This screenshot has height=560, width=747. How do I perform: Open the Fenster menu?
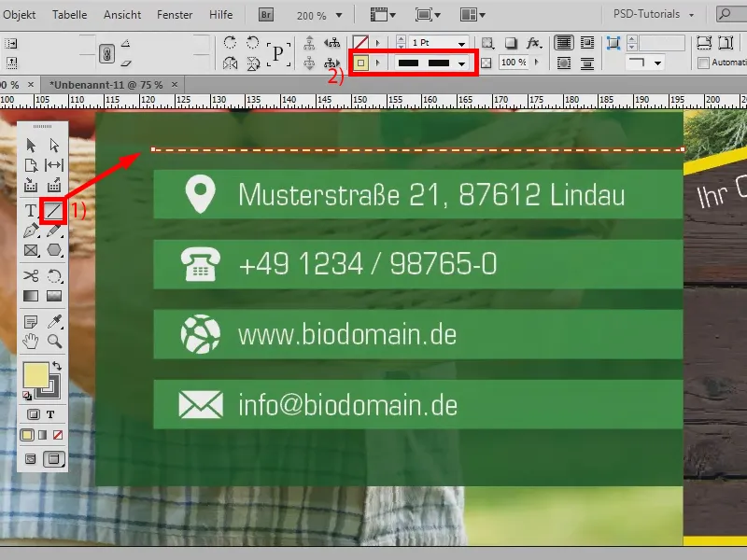175,15
